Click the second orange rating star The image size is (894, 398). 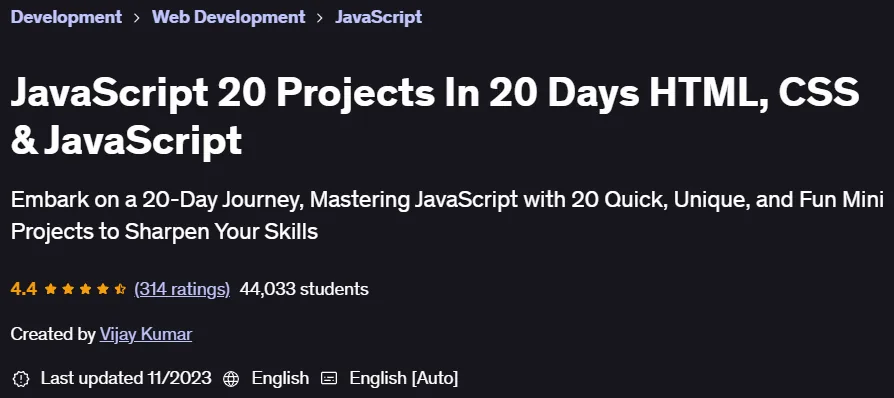[68, 289]
